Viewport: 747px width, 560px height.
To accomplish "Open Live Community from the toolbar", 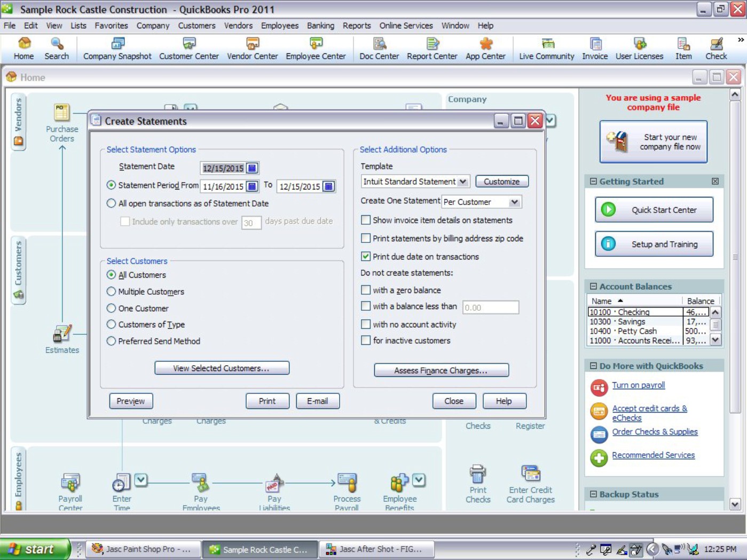I will pos(547,49).
